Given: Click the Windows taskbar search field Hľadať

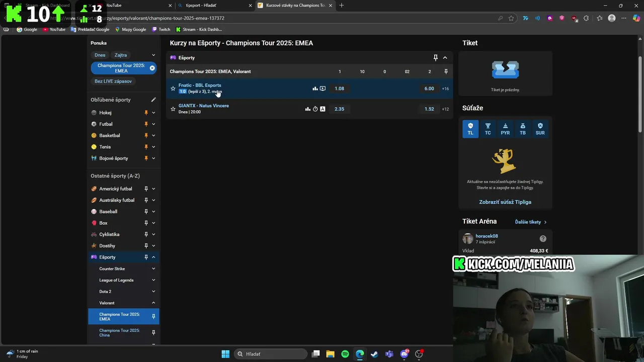Looking at the screenshot, I should pos(272,354).
